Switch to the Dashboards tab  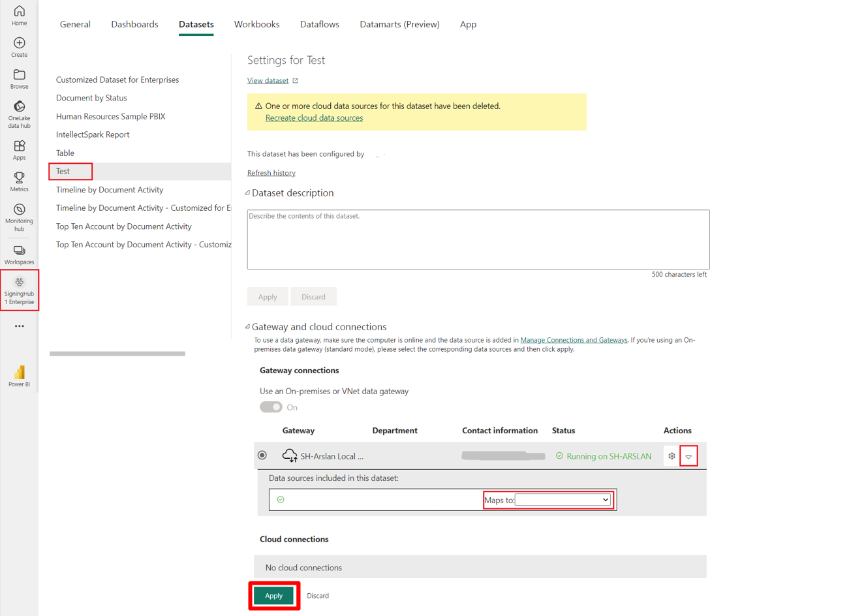(x=134, y=24)
